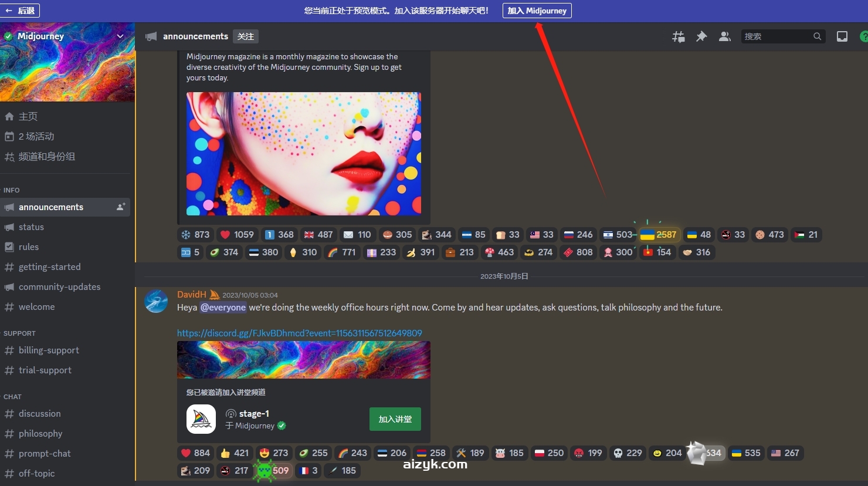Viewport: 868px width, 486px height.
Task: Toggle the red heart reaction with 1059
Action: (x=237, y=235)
